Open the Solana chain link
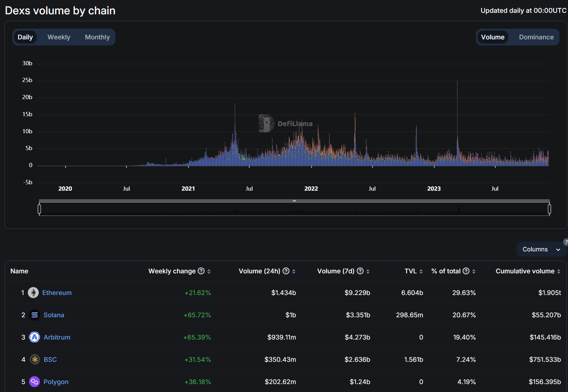The height and width of the screenshot is (392, 568). click(54, 315)
